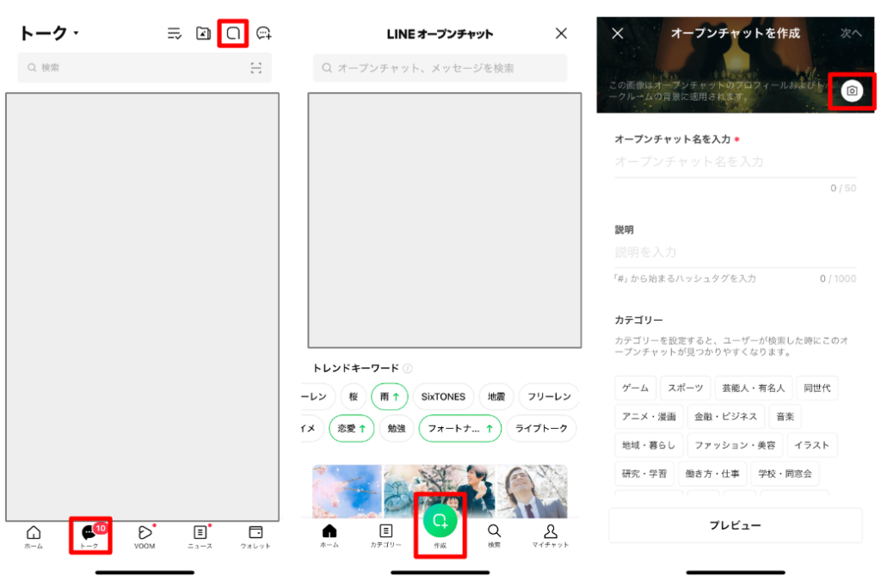
Task: Click the カテゴリー section heading
Action: (x=638, y=320)
